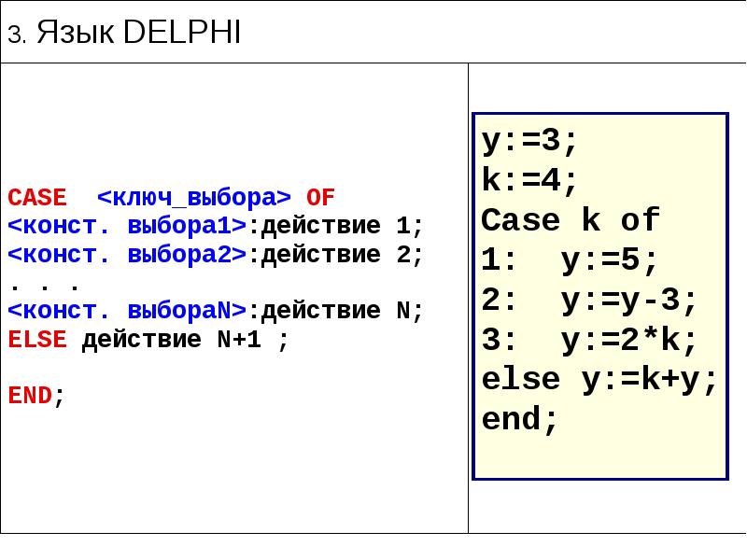This screenshot has width=747, height=560.
Task: Click the text "действие 1;"
Action: (337, 226)
